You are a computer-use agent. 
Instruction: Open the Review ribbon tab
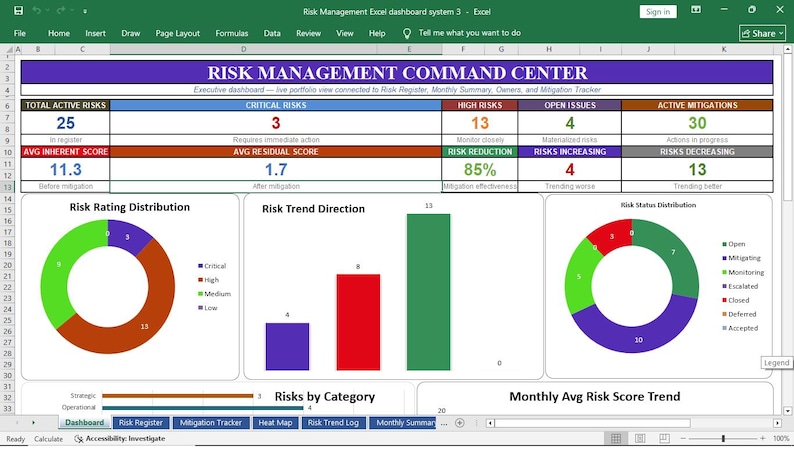tap(308, 33)
